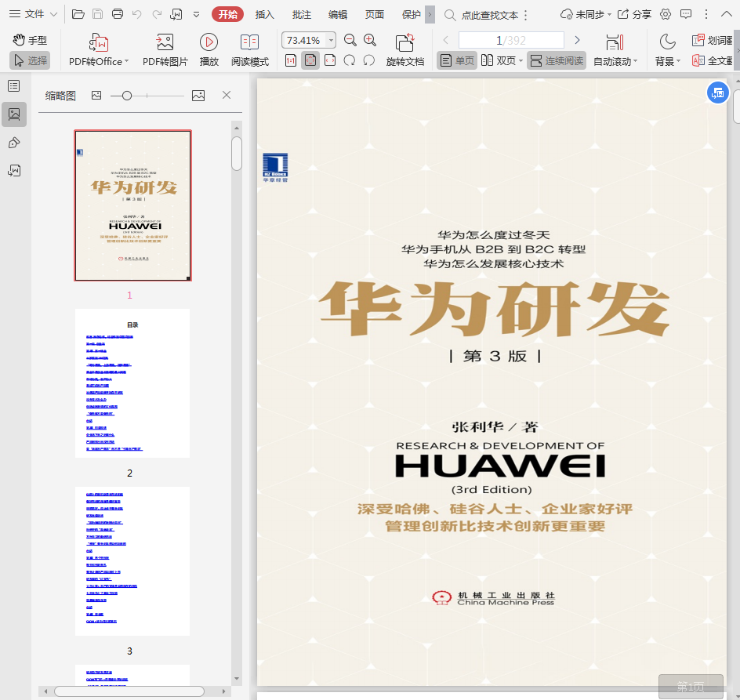
Task: Open PDF to Office converter
Action: point(99,49)
